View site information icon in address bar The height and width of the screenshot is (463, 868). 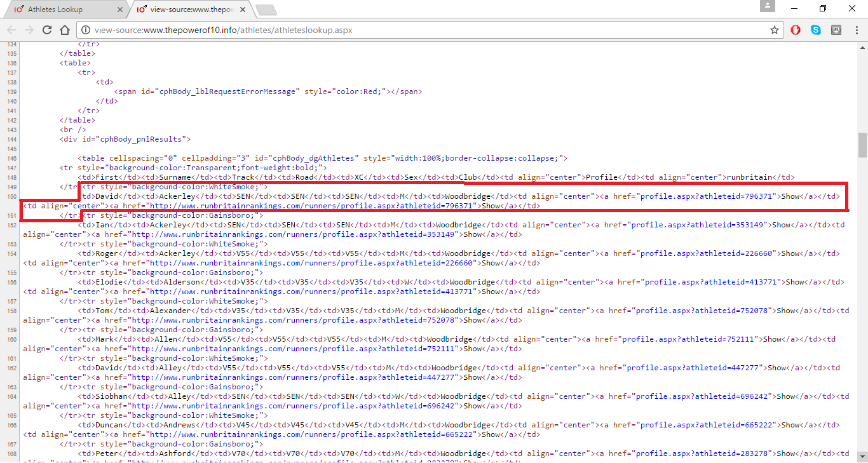point(86,30)
